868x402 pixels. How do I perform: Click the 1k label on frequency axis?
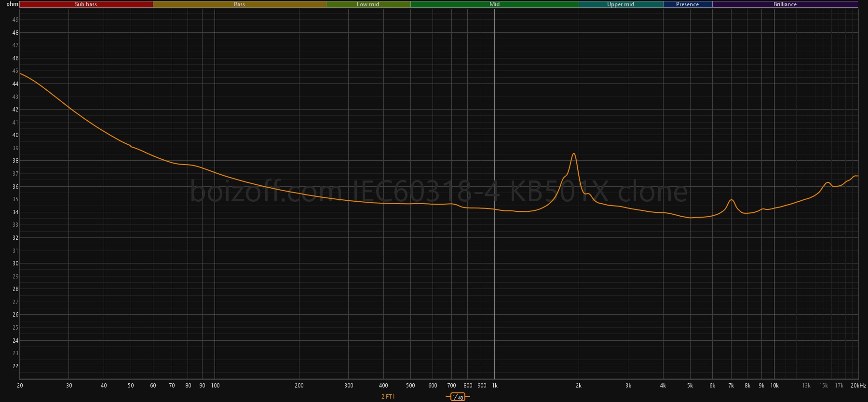click(494, 386)
